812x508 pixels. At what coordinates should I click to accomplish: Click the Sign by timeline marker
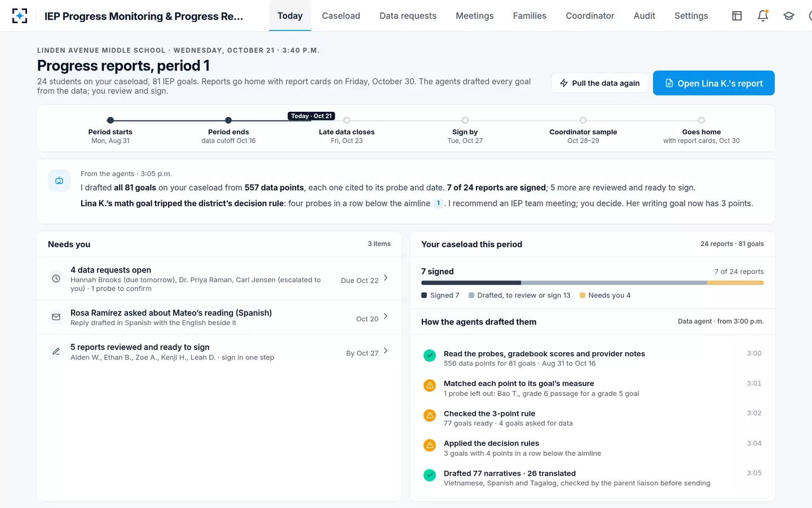point(465,120)
